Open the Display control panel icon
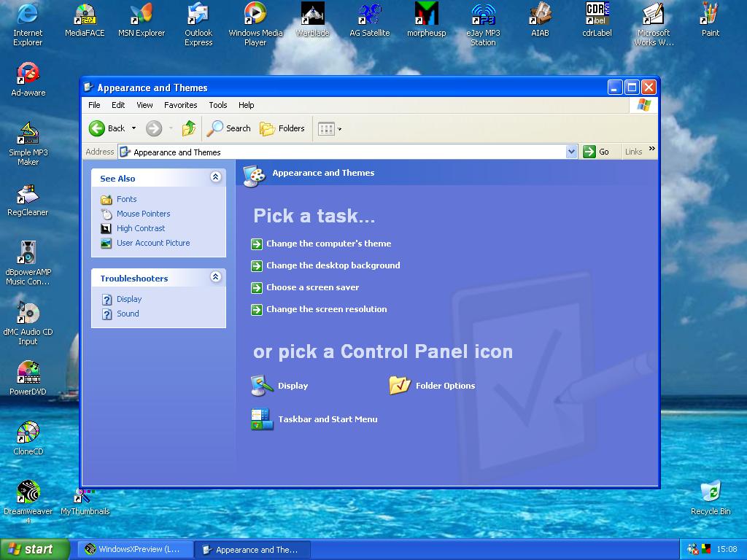The height and width of the screenshot is (560, 747). click(263, 386)
